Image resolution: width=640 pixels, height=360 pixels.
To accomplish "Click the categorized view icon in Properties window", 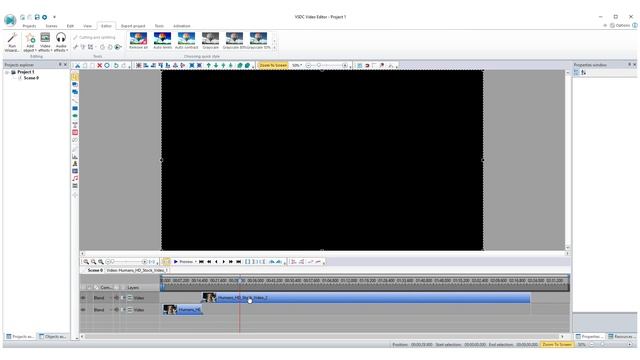I will tap(576, 72).
